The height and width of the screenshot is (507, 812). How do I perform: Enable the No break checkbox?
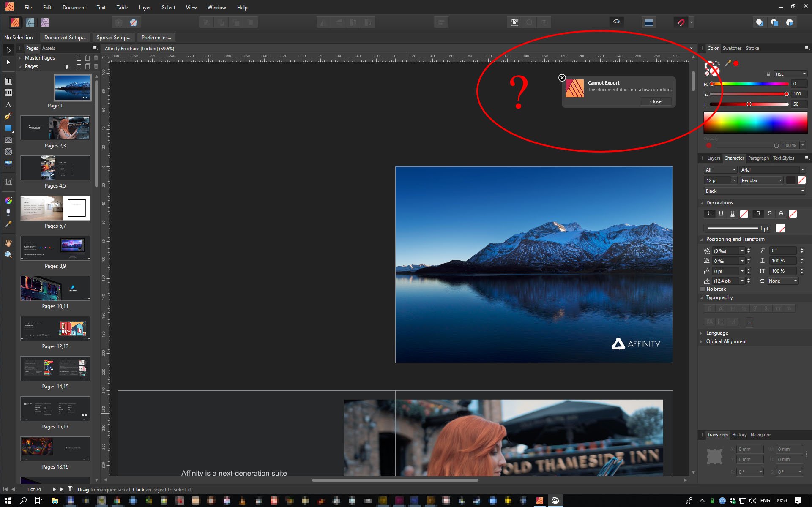click(702, 289)
